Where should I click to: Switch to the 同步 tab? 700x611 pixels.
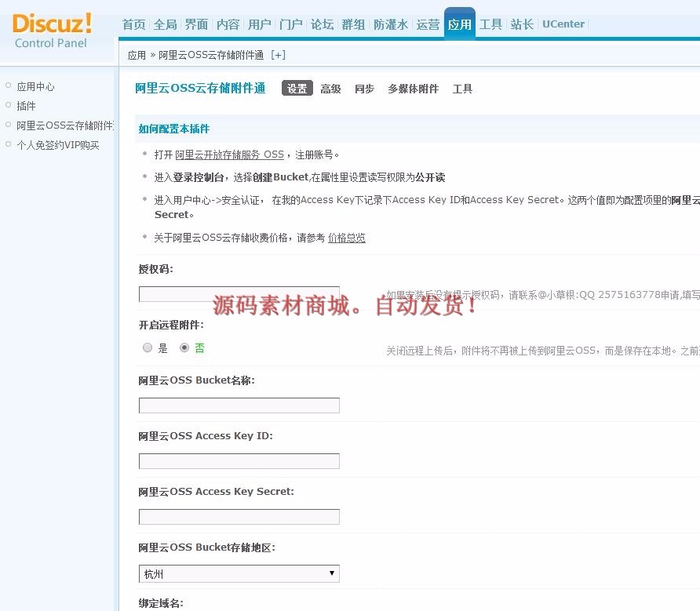pos(364,89)
